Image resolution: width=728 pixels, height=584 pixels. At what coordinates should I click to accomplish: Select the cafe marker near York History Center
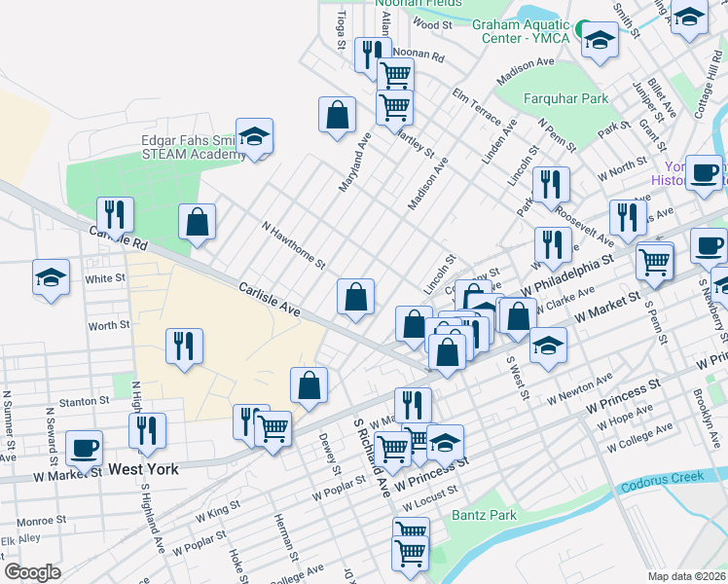point(704,173)
